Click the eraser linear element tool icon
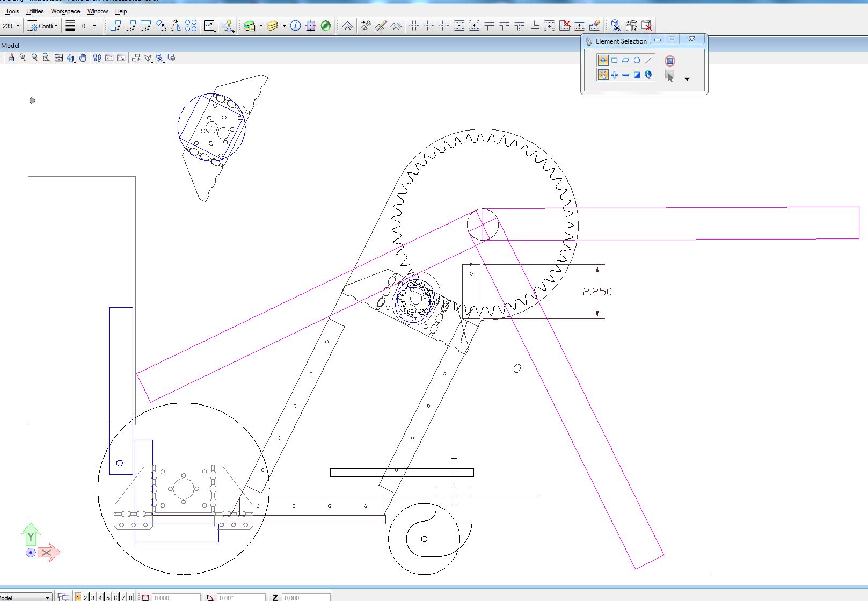The height and width of the screenshot is (601, 868). [x=594, y=26]
